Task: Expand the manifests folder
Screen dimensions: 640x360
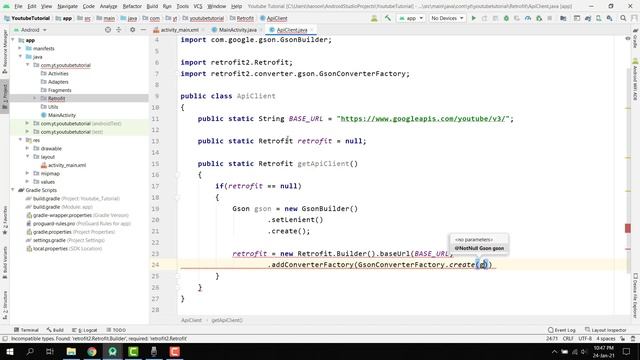Action: pyautogui.click(x=20, y=48)
